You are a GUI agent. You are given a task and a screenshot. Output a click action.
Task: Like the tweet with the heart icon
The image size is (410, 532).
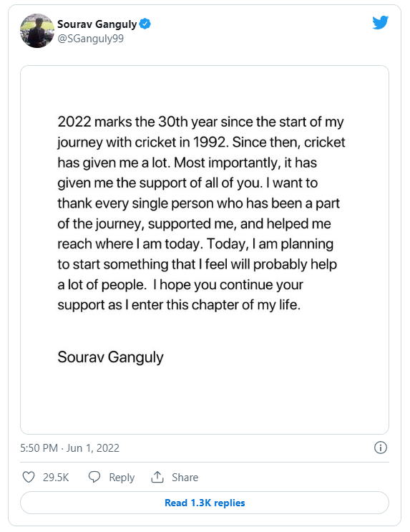tap(29, 477)
